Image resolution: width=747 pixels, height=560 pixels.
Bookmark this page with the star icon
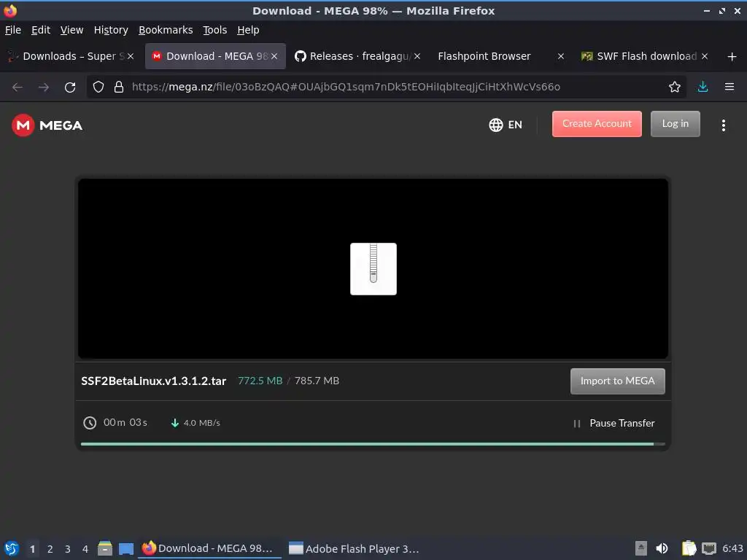675,87
